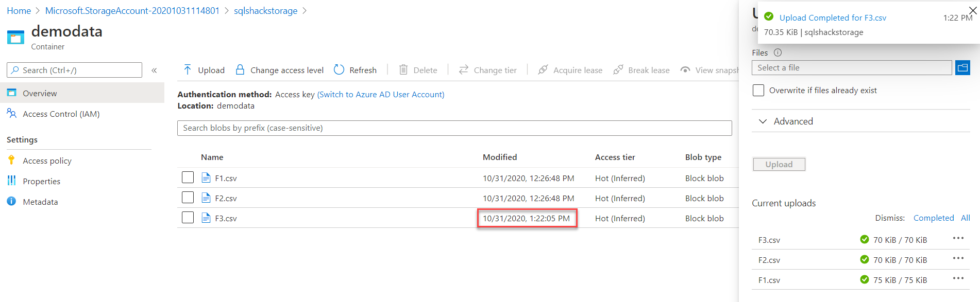The image size is (980, 302).
Task: Dismiss Completed uploads link
Action: pos(933,218)
